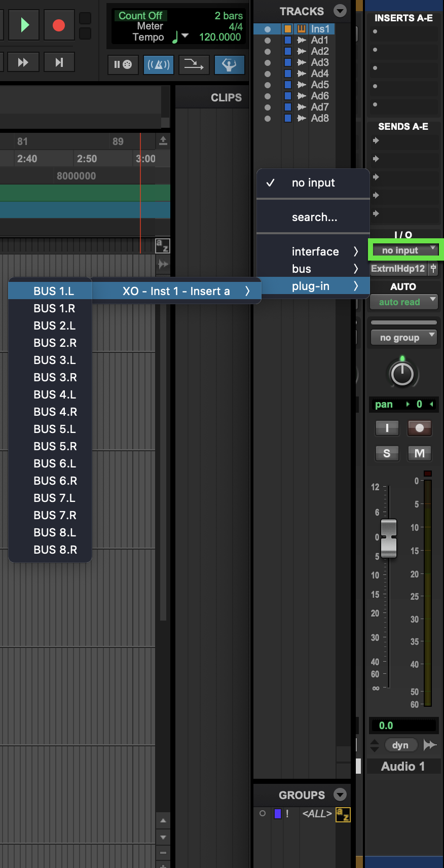Start playback with the green Play button
444x868 pixels.
tap(24, 25)
